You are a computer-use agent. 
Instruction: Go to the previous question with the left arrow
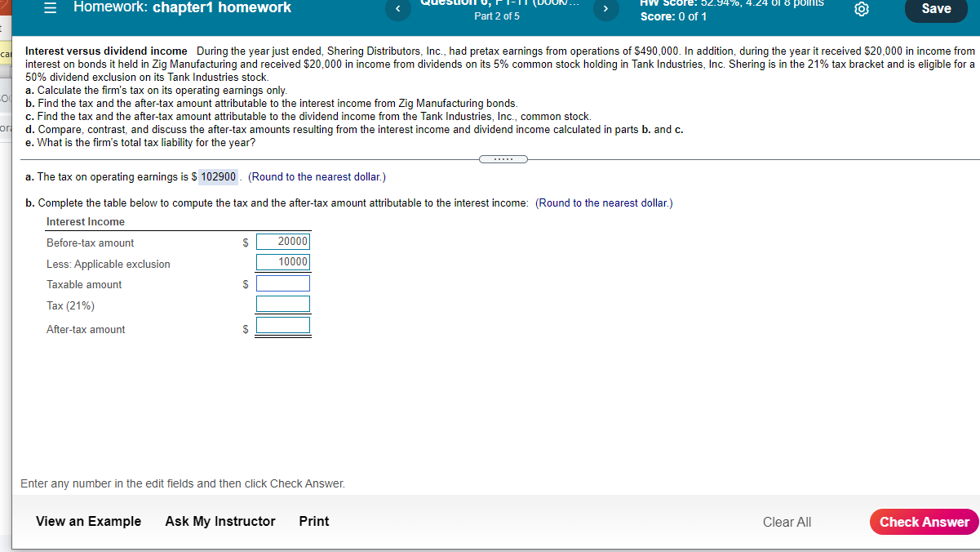397,9
